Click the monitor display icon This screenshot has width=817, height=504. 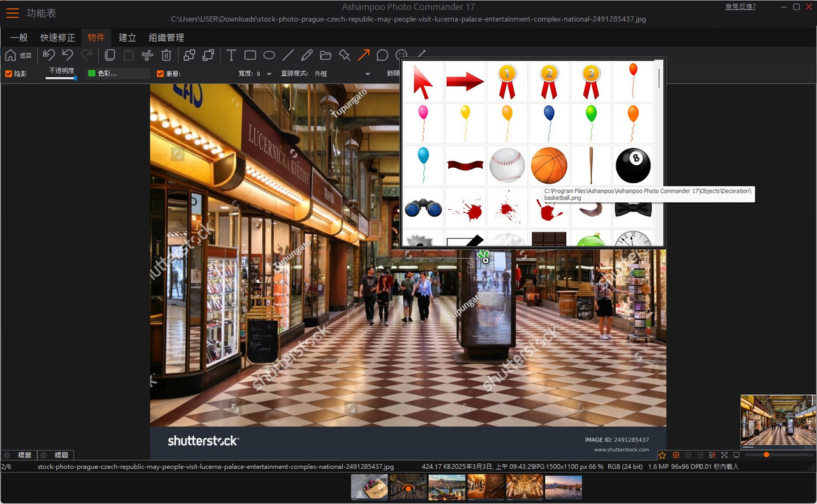[737, 455]
